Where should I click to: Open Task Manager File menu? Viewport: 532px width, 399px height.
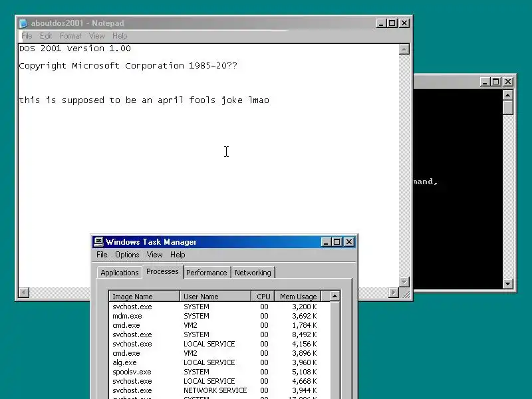(102, 255)
